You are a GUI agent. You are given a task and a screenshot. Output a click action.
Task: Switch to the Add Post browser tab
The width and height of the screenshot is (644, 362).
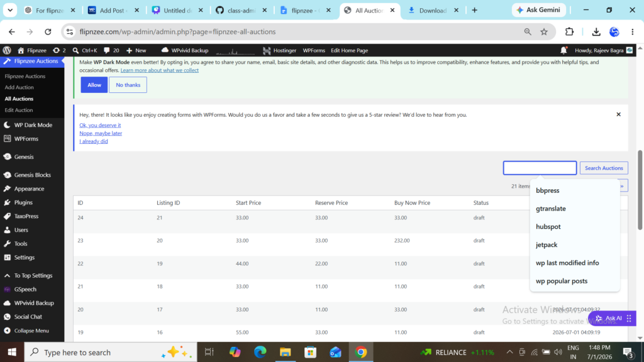coord(113,10)
